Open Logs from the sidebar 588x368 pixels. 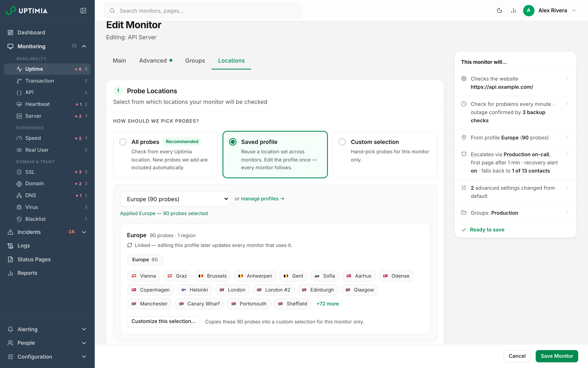[x=47, y=246]
